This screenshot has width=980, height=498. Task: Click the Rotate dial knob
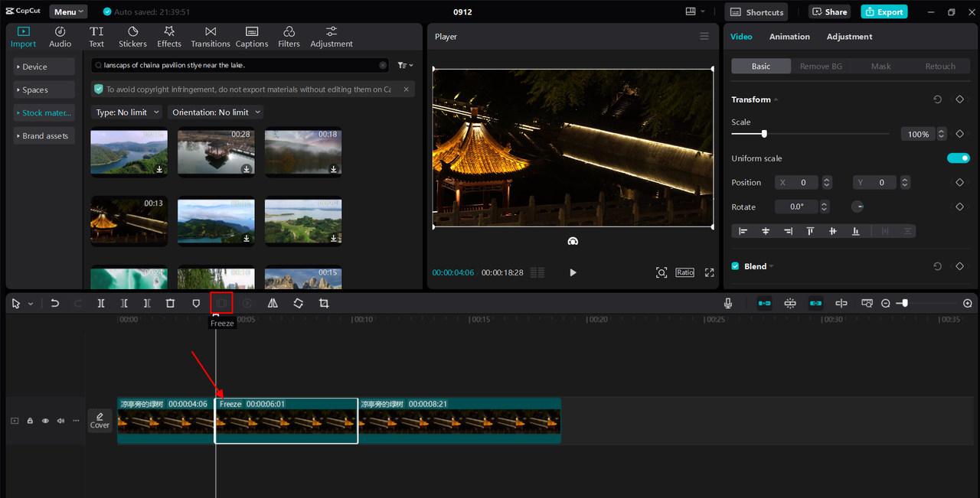tap(858, 207)
